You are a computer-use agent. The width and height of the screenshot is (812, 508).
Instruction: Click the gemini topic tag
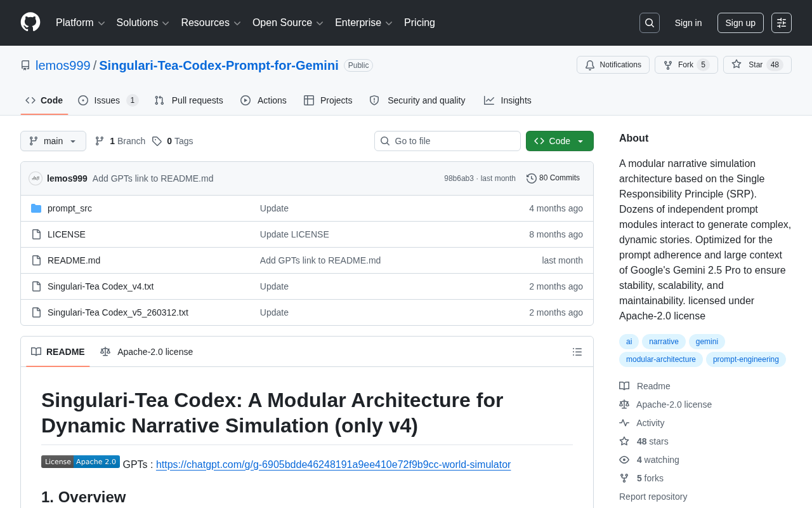(707, 342)
